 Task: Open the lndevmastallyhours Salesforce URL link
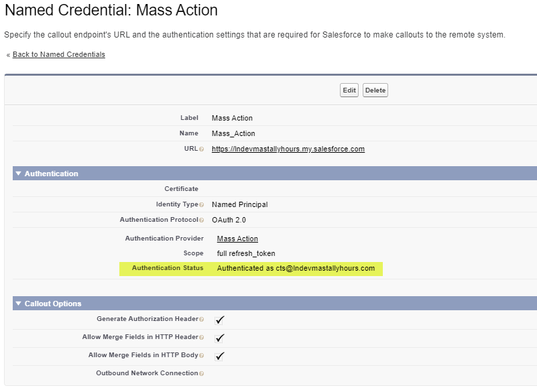tap(288, 149)
